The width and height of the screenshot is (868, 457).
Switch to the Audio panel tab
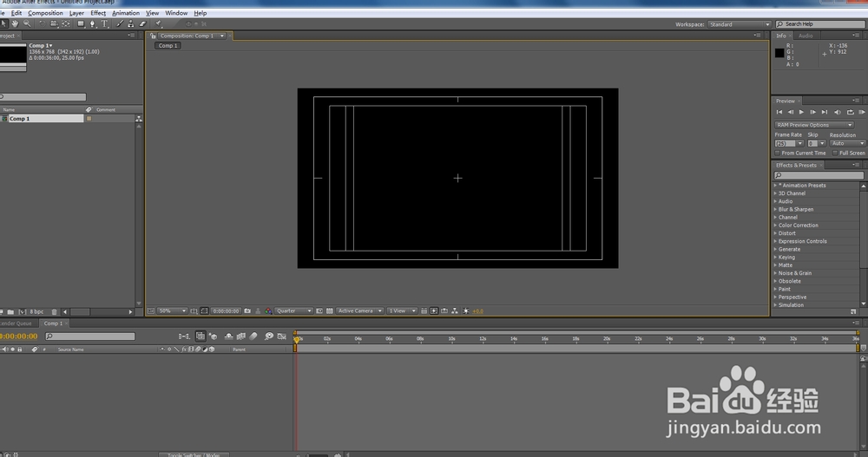pyautogui.click(x=806, y=36)
